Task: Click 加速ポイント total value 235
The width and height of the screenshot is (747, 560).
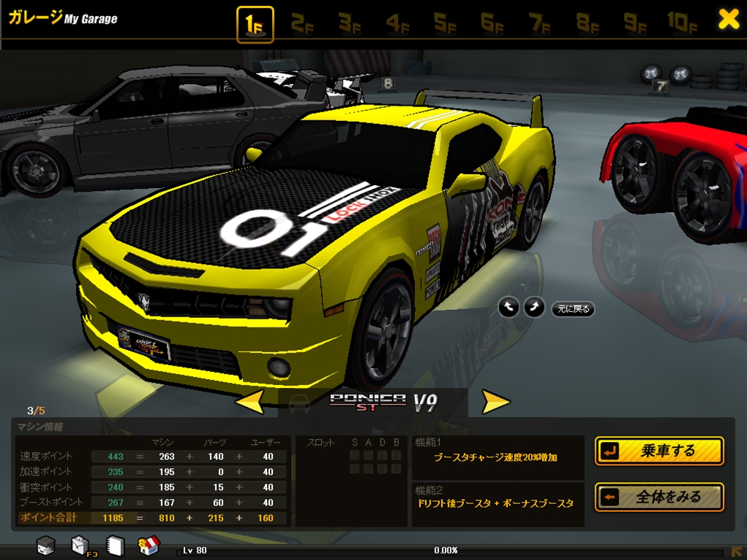Action: pos(115,472)
